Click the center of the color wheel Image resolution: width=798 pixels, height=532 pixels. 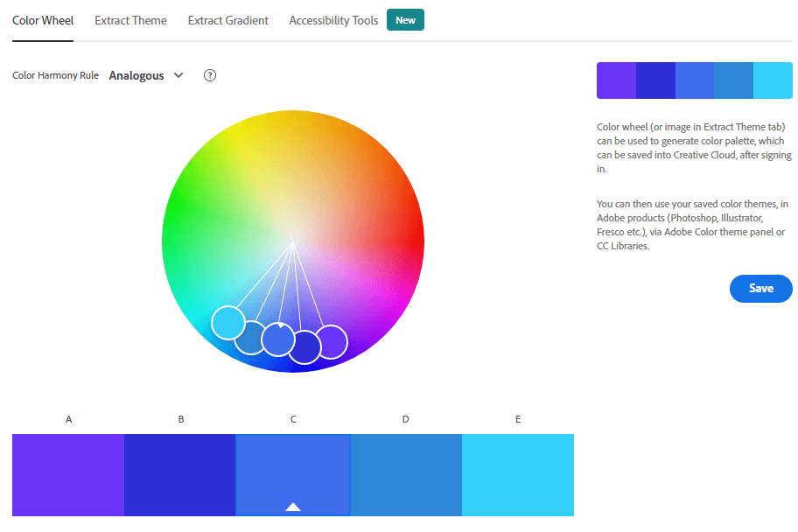pos(293,241)
